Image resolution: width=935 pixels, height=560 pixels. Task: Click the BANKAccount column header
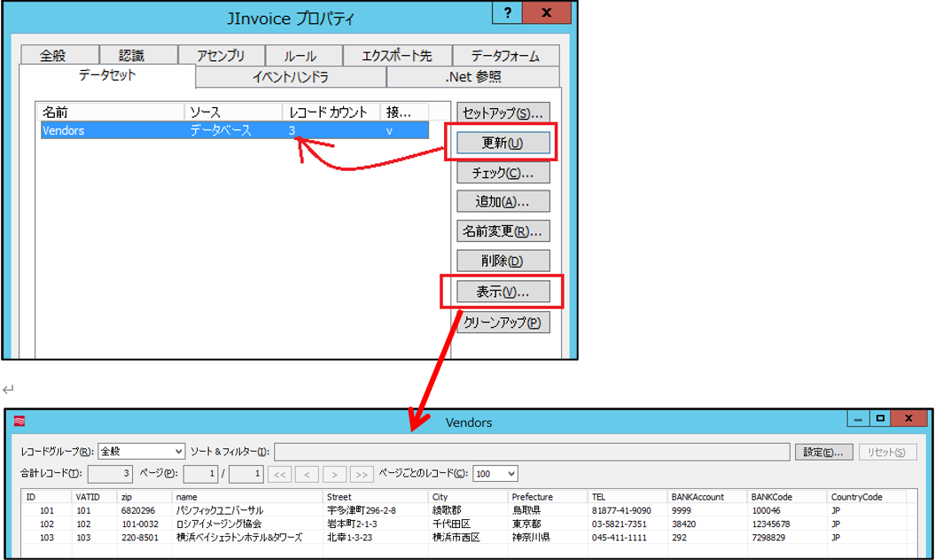(707, 497)
